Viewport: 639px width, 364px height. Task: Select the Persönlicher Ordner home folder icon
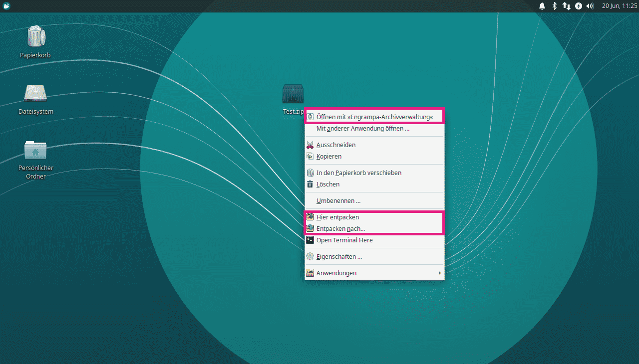35,150
